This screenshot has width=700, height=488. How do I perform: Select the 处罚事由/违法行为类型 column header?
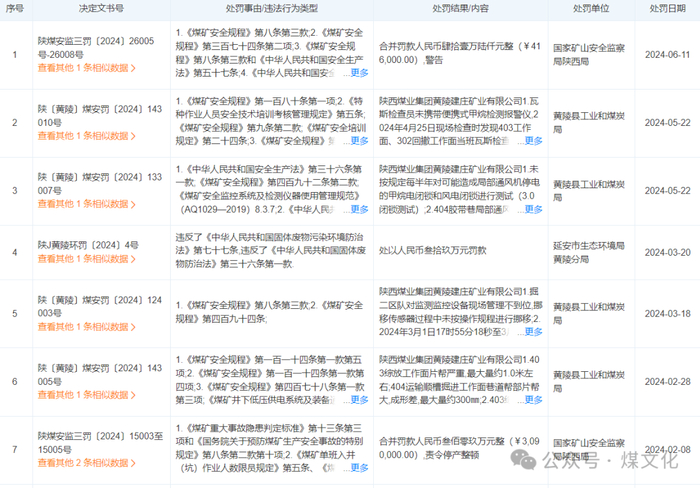point(272,8)
